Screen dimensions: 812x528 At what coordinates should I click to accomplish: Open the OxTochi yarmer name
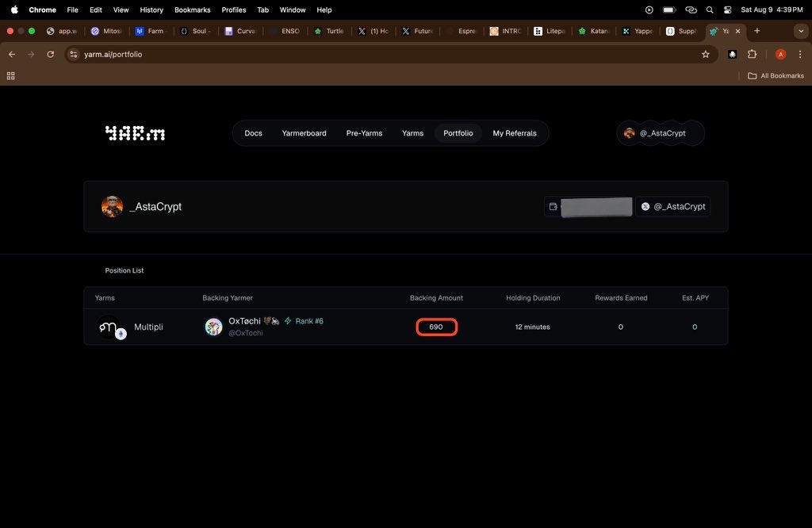click(244, 321)
